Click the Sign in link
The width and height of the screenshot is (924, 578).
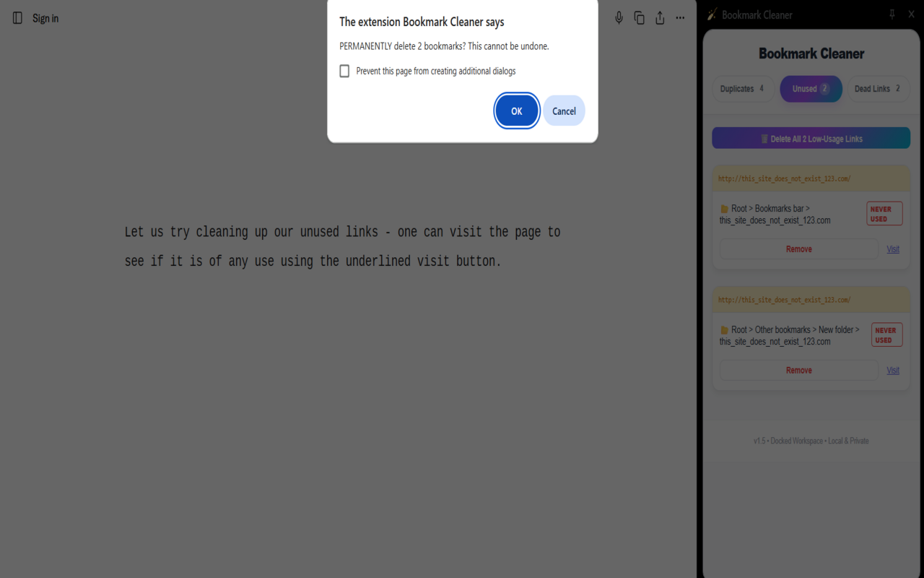tap(45, 18)
